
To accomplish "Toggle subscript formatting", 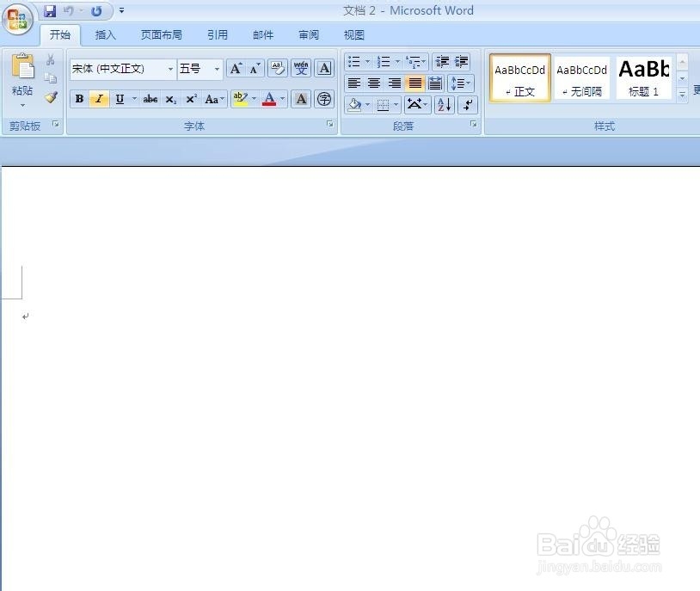I will point(171,99).
